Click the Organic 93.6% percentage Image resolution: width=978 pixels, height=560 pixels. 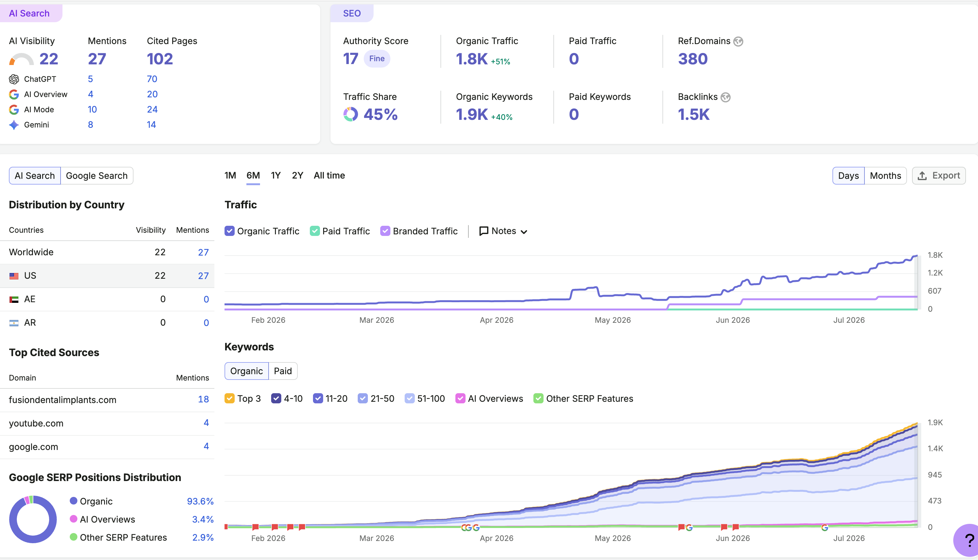200,501
